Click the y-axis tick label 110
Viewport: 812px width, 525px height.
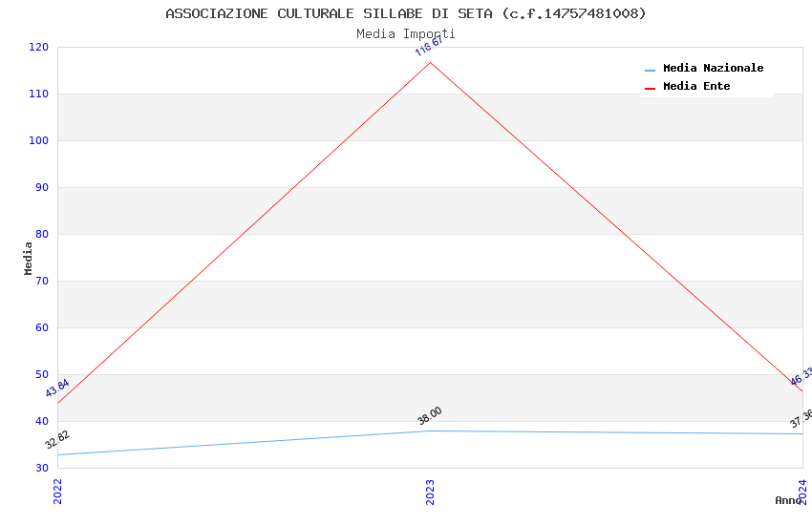(x=38, y=94)
